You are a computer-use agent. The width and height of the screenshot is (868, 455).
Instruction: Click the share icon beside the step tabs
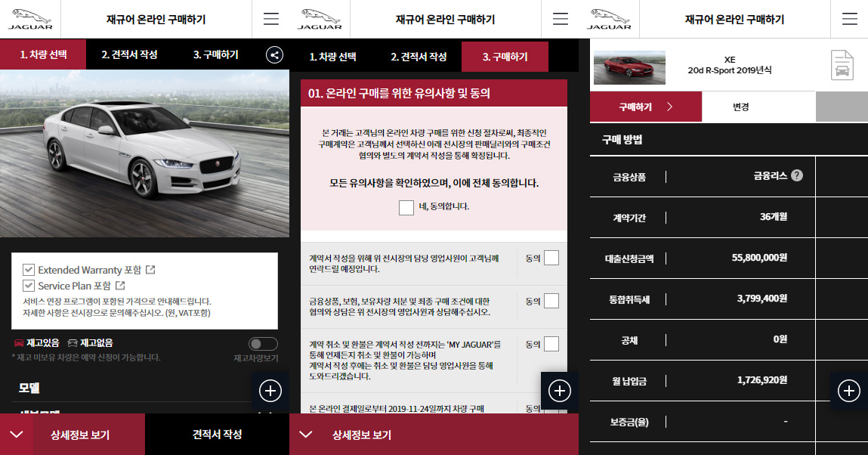[x=274, y=54]
